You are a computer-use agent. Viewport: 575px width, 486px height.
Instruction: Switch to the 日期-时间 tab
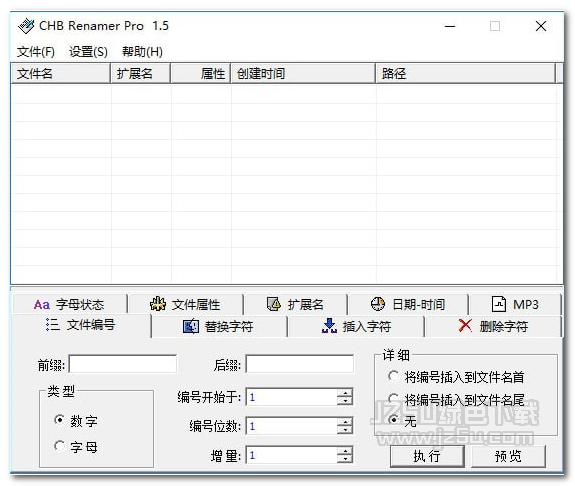(408, 304)
